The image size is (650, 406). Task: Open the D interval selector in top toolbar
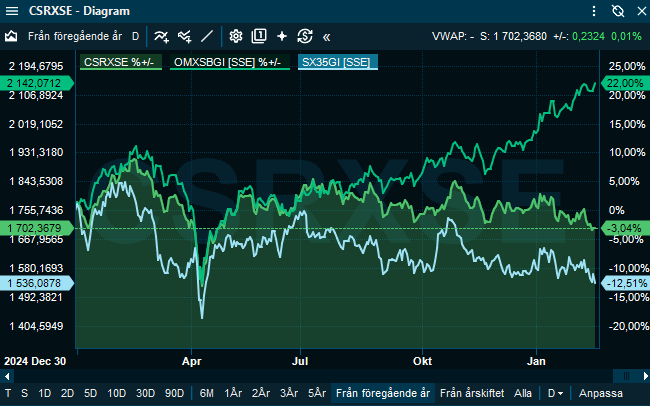(x=135, y=36)
